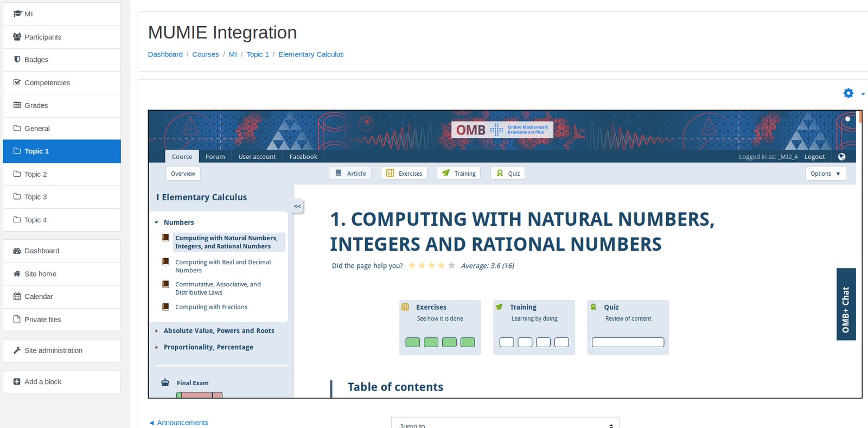Screen dimensions: 868x428
Task: Click the Overview button
Action: pos(183,174)
